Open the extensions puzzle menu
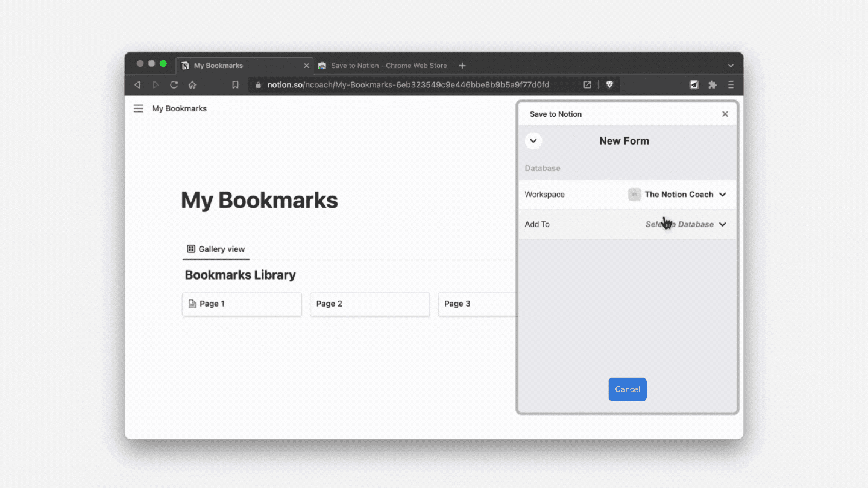 [712, 85]
